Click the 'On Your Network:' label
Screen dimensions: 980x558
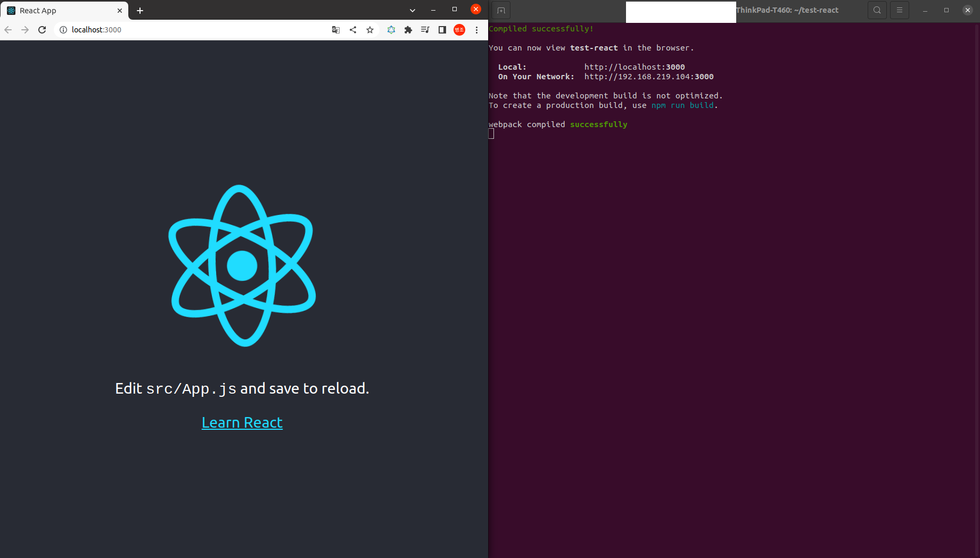536,77
